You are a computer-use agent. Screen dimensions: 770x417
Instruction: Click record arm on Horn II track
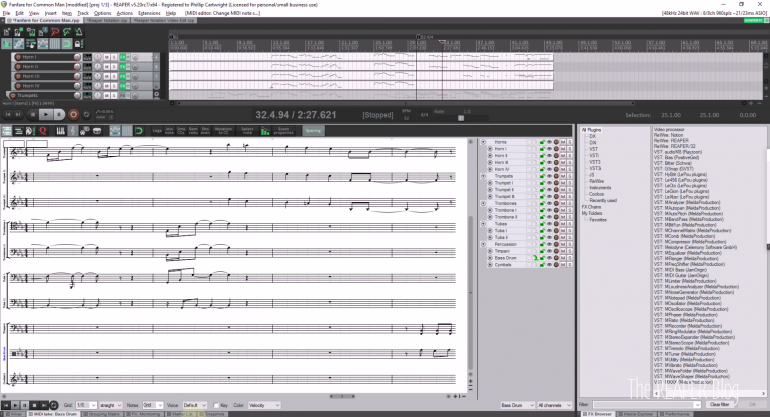tap(18, 66)
